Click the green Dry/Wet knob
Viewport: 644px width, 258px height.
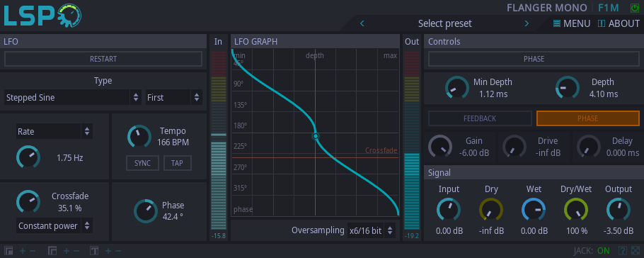(576, 209)
